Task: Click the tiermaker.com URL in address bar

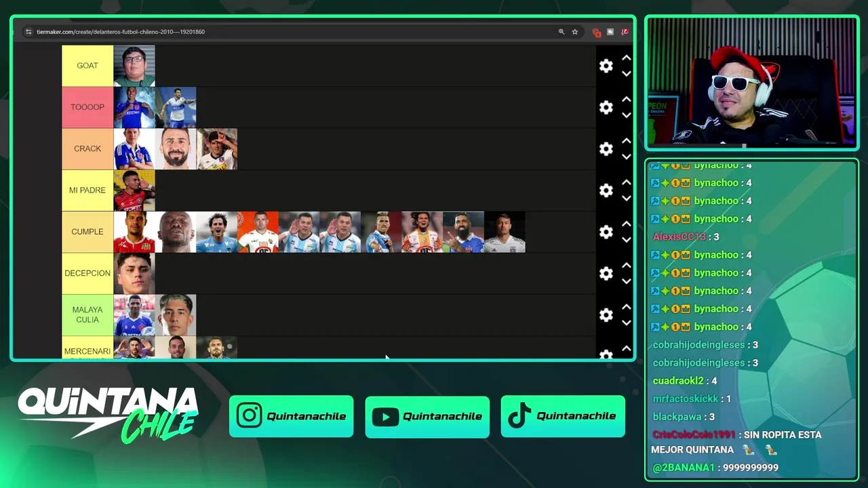Action: 121,32
